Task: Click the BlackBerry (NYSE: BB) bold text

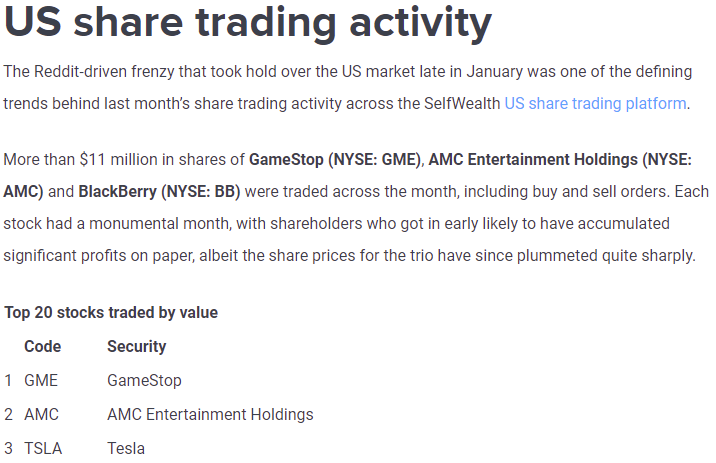Action: tap(159, 192)
